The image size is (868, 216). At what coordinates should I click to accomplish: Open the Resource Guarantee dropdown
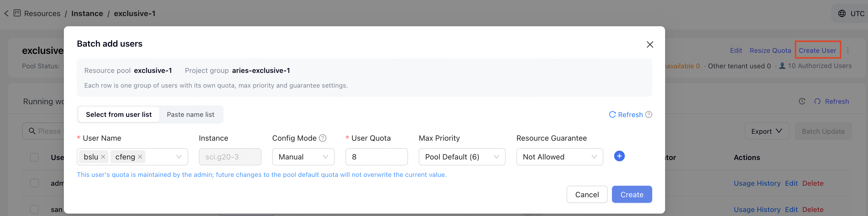coord(560,157)
